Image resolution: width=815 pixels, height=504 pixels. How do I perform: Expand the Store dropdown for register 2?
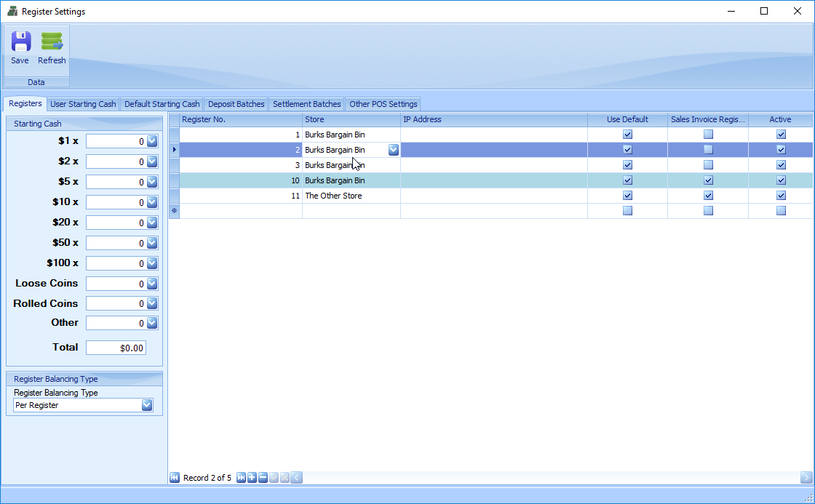coord(393,150)
